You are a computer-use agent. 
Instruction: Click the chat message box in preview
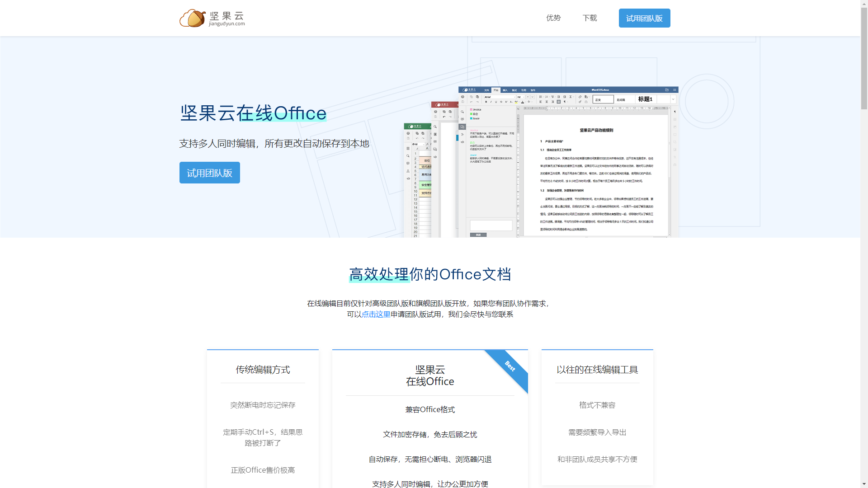point(491,225)
